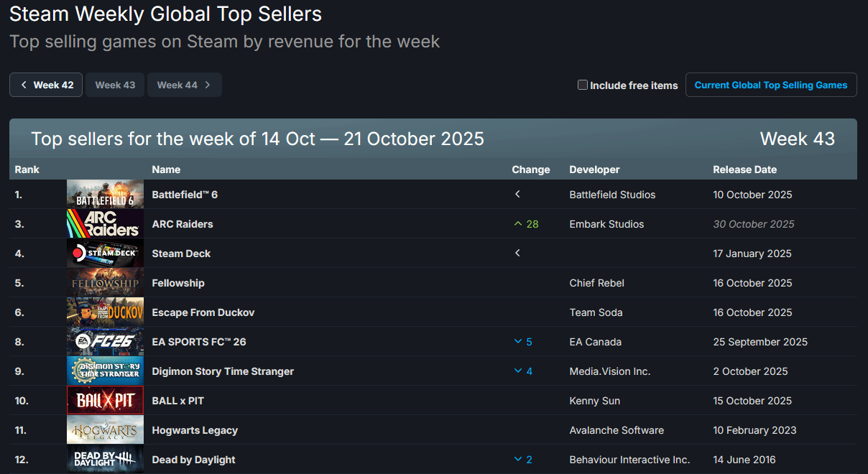This screenshot has height=474, width=868.
Task: Expand the Steam Deck change chevron
Action: [x=517, y=254]
